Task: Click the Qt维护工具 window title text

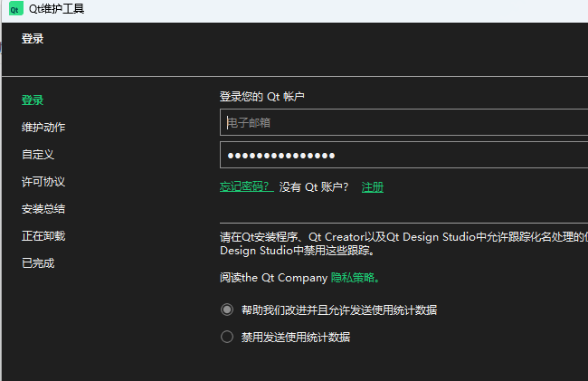Action: tap(57, 9)
